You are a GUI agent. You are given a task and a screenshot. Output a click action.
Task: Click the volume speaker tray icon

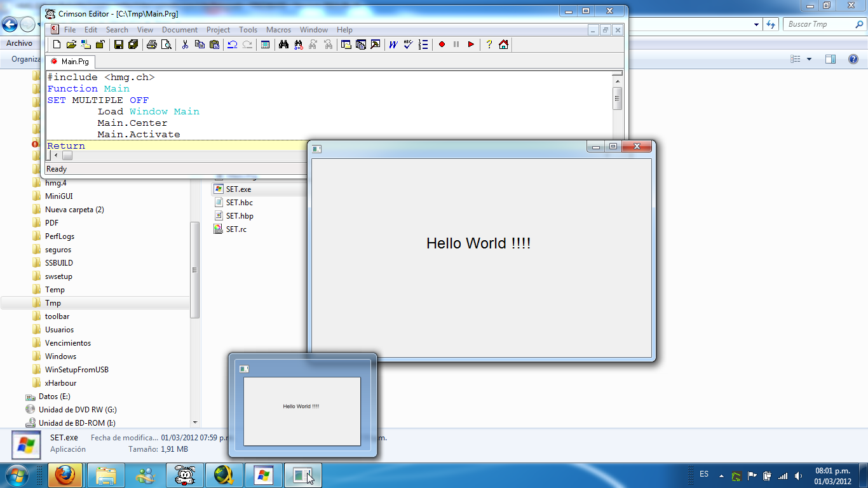[x=797, y=475]
